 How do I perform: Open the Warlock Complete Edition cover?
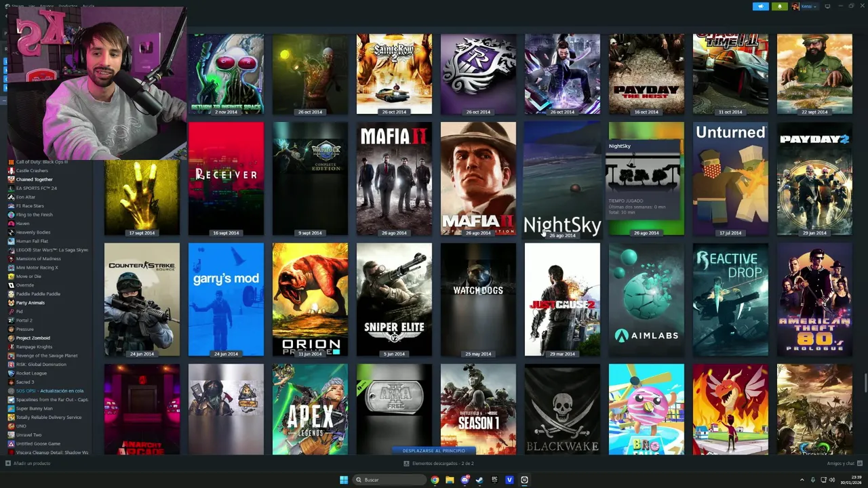pyautogui.click(x=310, y=178)
